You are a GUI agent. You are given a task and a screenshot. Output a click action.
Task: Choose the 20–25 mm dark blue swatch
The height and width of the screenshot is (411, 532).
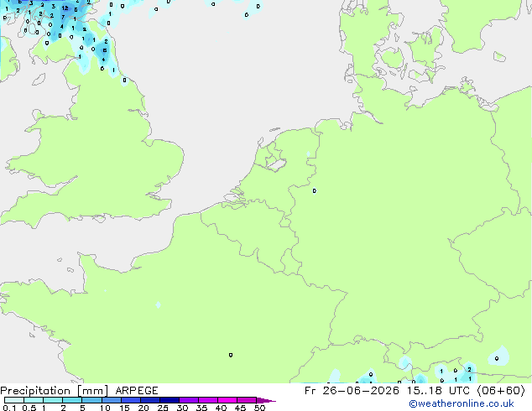(149, 400)
